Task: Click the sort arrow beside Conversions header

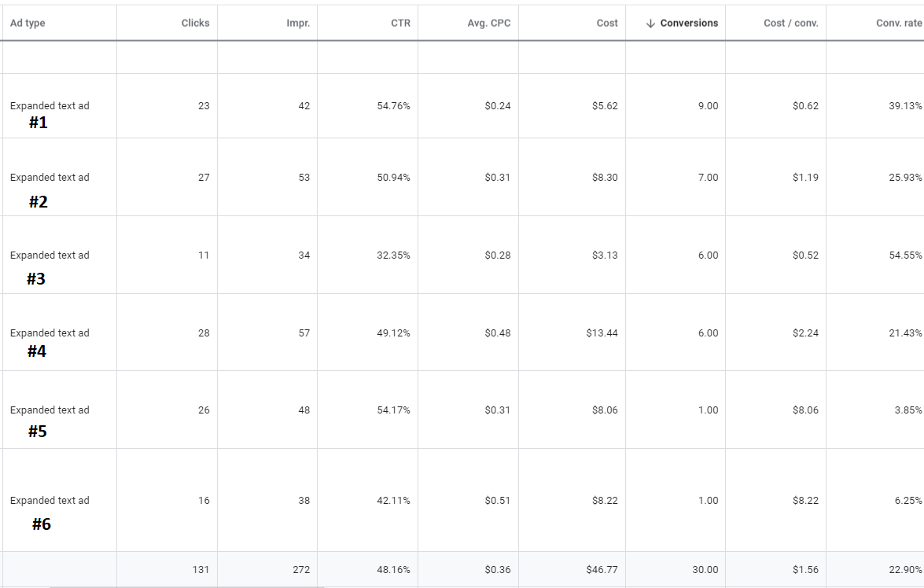Action: 650,24
